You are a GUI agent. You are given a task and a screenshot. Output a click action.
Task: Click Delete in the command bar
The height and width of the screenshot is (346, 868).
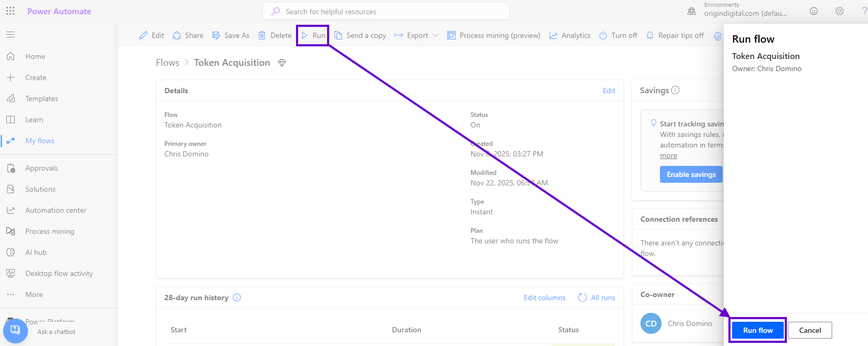tap(275, 35)
